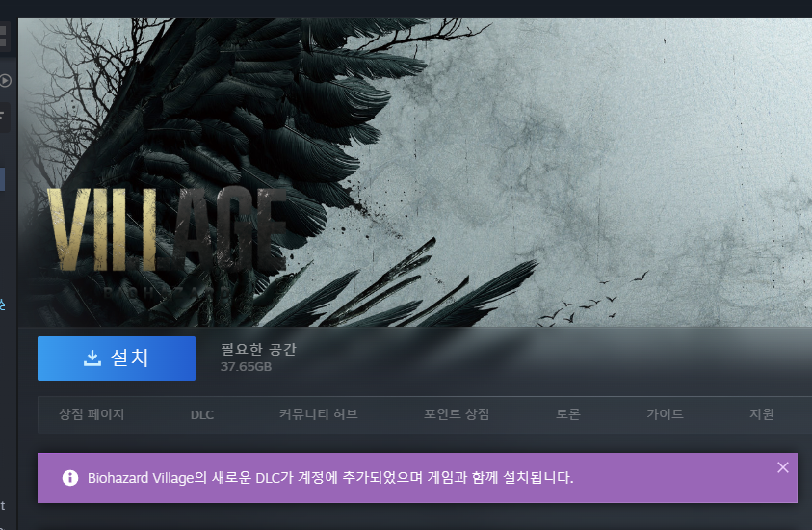Open the DLC tab
This screenshot has width=812, height=530.
point(202,415)
